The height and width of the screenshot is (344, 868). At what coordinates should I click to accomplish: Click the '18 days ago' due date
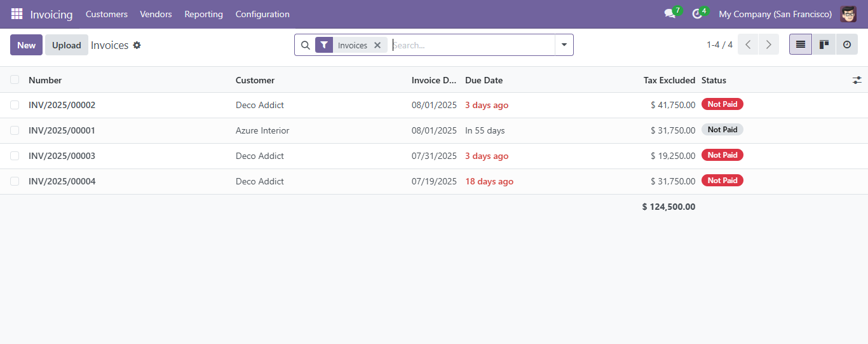[x=489, y=181]
